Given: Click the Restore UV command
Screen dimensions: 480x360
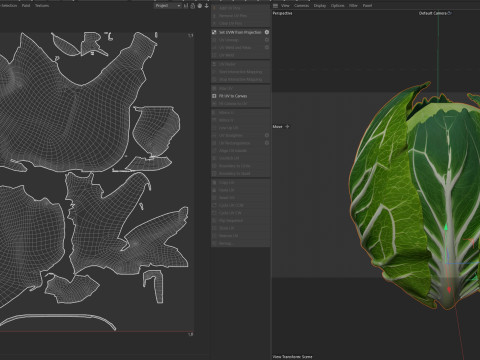Looking at the screenshot, I should 228,236.
